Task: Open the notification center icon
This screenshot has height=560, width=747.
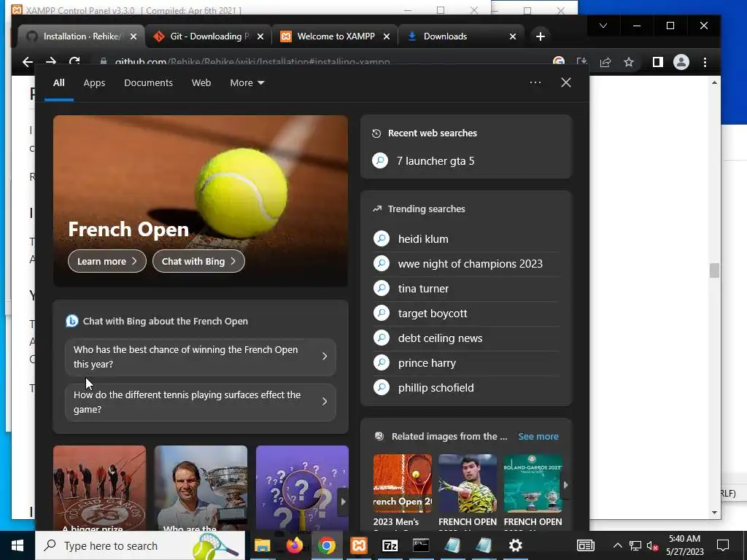Action: click(x=723, y=545)
